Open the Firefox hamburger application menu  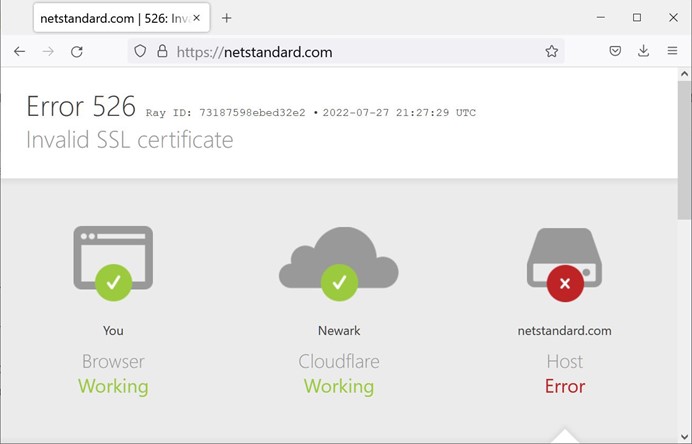coord(672,52)
